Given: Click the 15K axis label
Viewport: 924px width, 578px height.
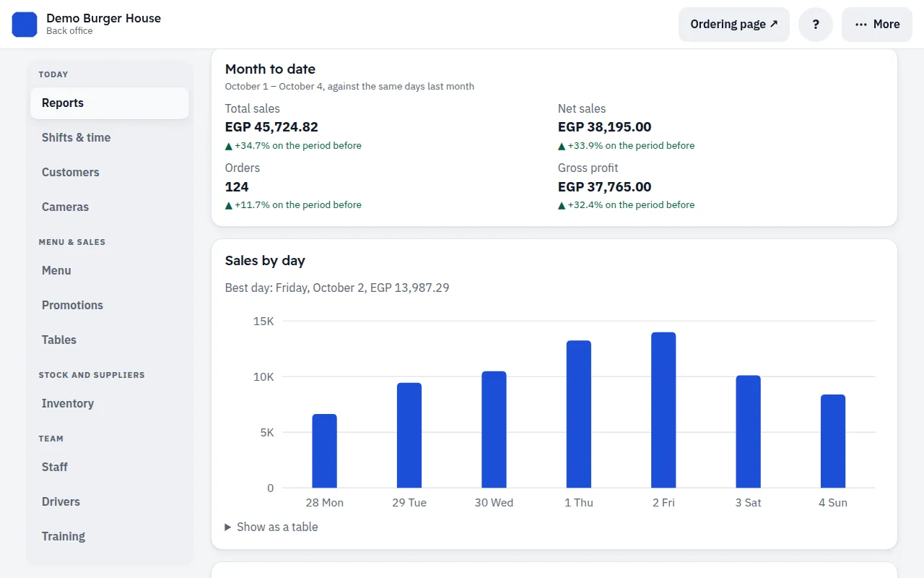Looking at the screenshot, I should pos(263,321).
